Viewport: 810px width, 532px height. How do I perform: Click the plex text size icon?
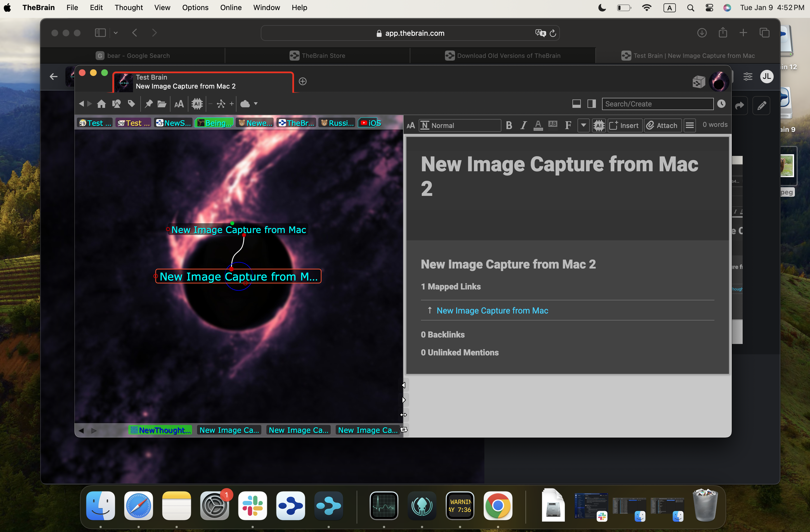pos(179,104)
